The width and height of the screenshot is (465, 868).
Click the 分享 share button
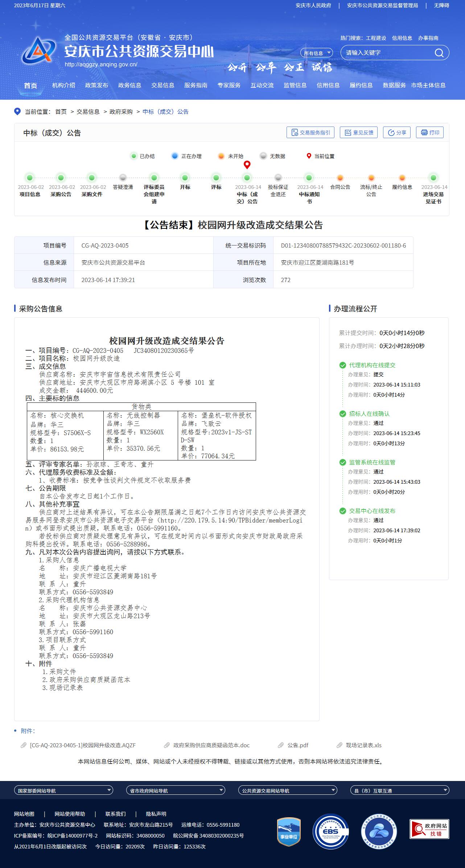click(397, 132)
